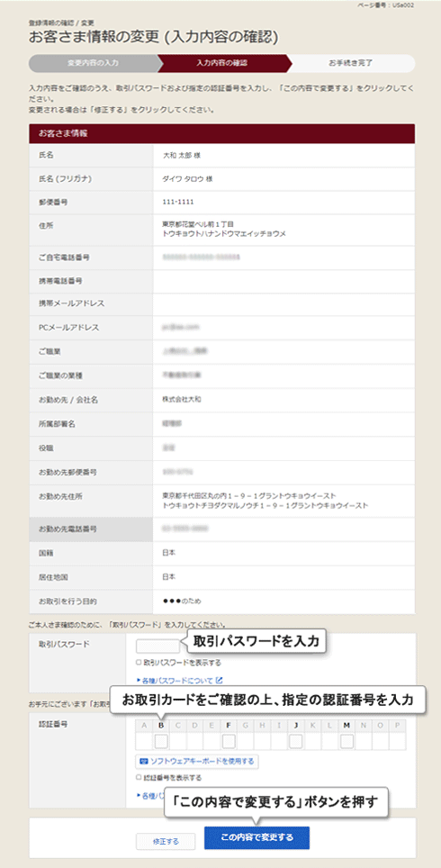Select the authentication box under column F
Image resolution: width=441 pixels, height=868 pixels.
[x=229, y=741]
